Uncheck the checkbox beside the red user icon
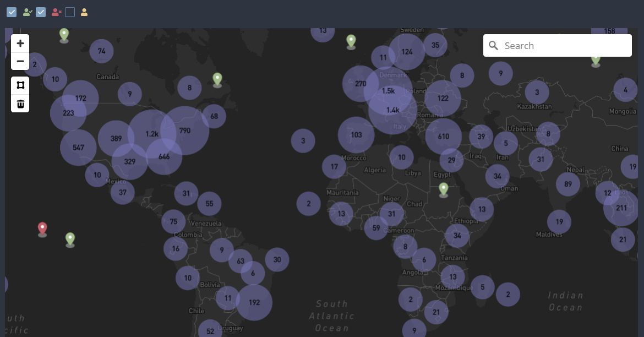 (x=40, y=12)
